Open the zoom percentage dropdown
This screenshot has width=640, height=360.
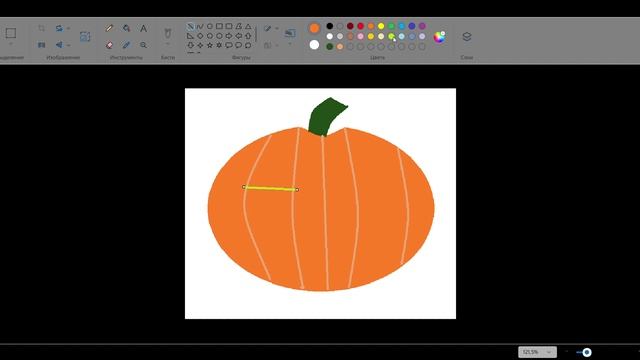[549, 352]
